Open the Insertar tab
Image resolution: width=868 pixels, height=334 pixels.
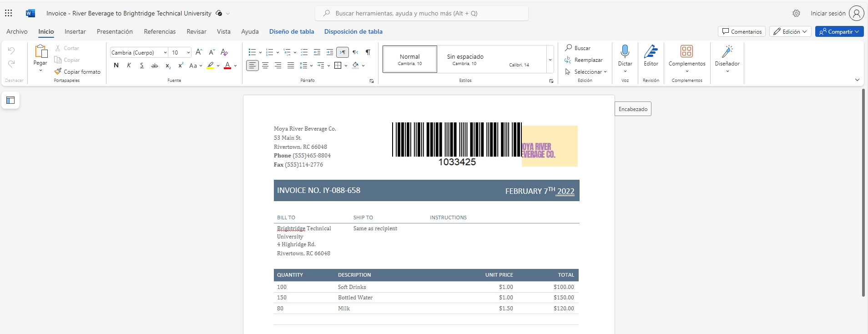(75, 31)
